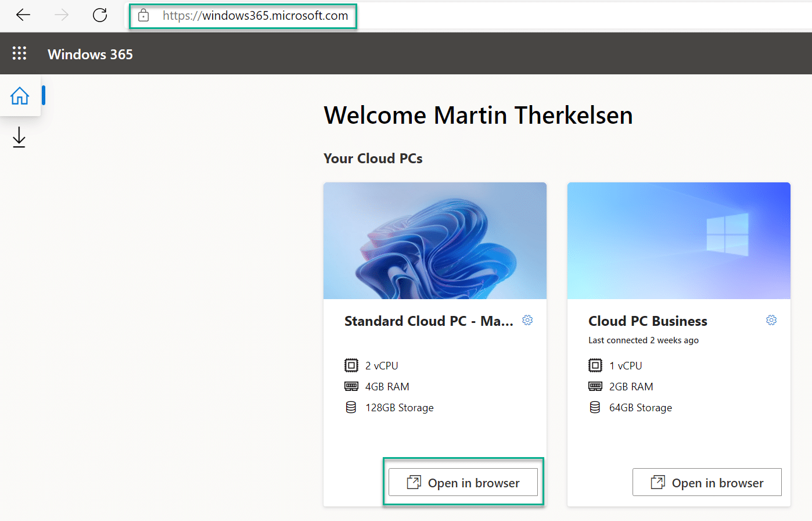The height and width of the screenshot is (521, 812).
Task: Click the Standard Cloud PC wallpaper thumbnail
Action: point(435,241)
